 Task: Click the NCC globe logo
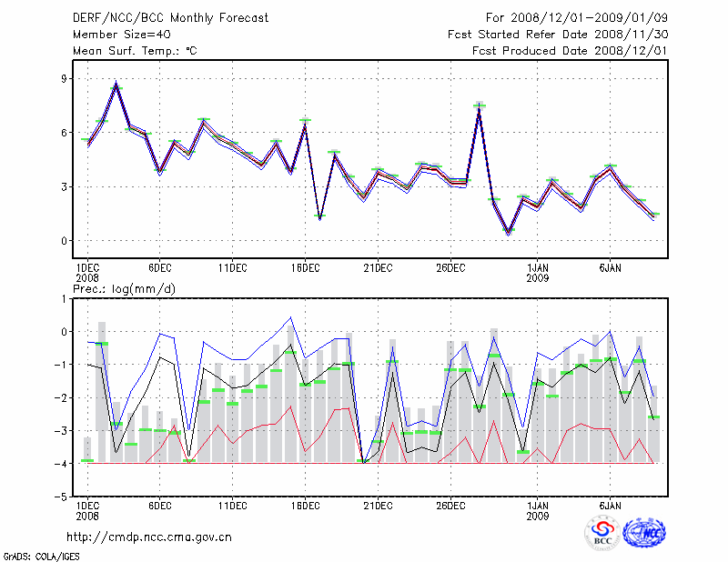coord(643,534)
